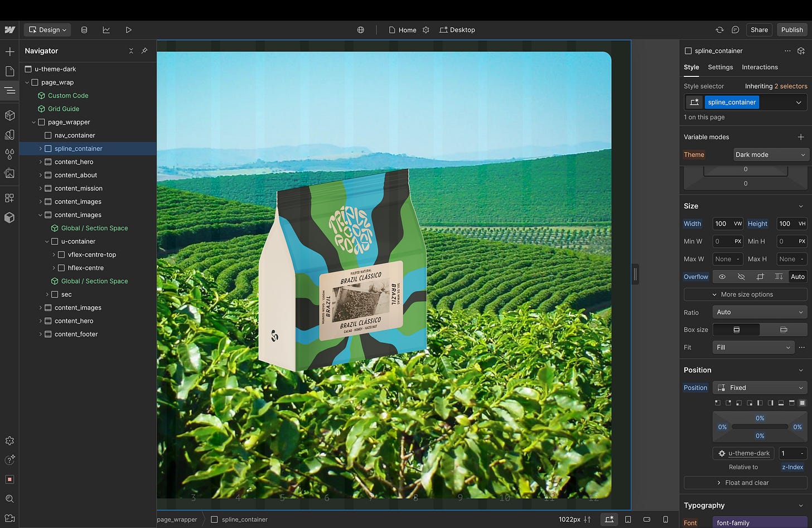This screenshot has width=812, height=528.
Task: Click the 2 selectors inheriting link
Action: [791, 86]
